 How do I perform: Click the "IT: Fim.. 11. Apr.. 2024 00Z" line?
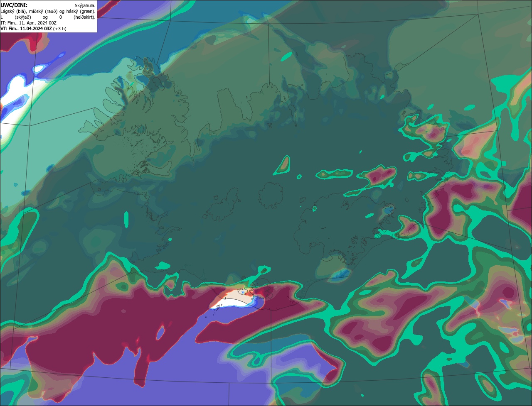click(28, 23)
